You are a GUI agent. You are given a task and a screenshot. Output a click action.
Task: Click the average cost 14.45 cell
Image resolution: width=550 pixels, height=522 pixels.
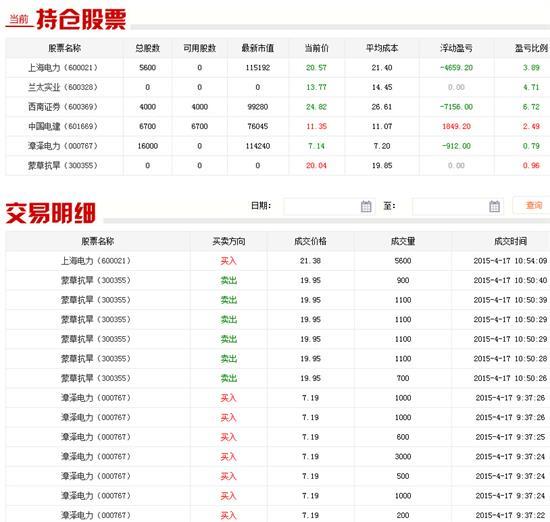(x=382, y=87)
